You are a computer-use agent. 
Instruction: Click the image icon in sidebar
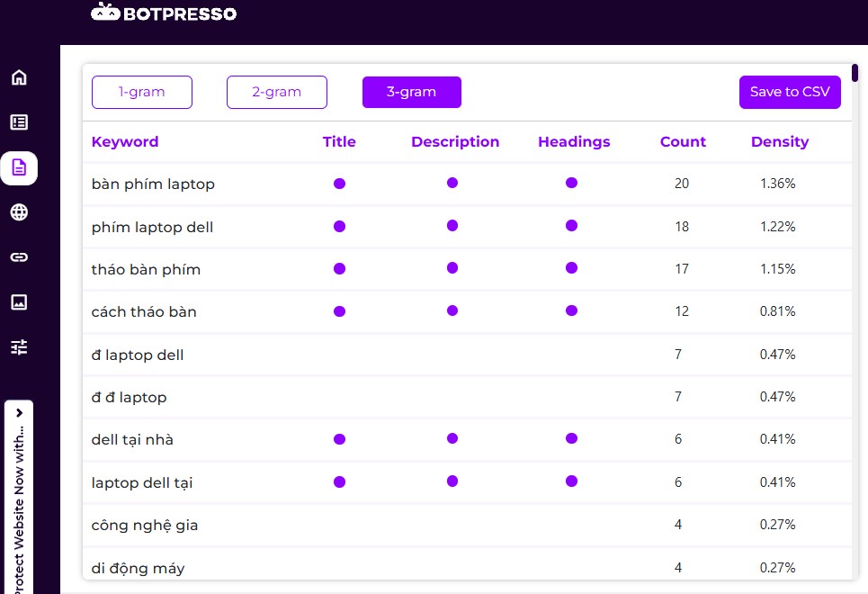(19, 302)
